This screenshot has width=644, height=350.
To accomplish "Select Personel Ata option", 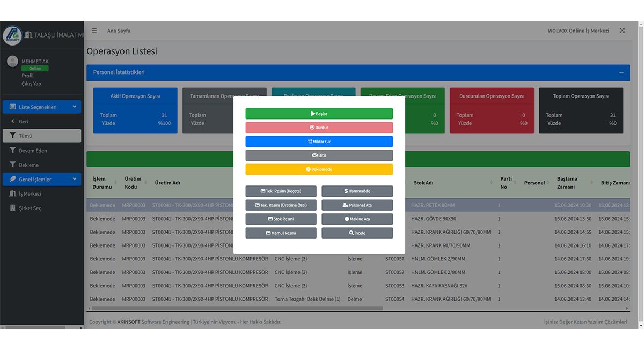I will click(x=357, y=205).
